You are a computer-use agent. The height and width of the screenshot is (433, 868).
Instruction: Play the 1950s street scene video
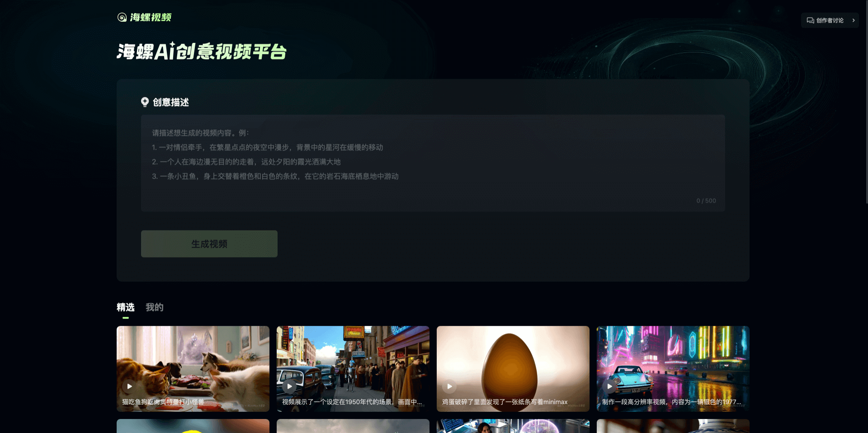pyautogui.click(x=289, y=386)
